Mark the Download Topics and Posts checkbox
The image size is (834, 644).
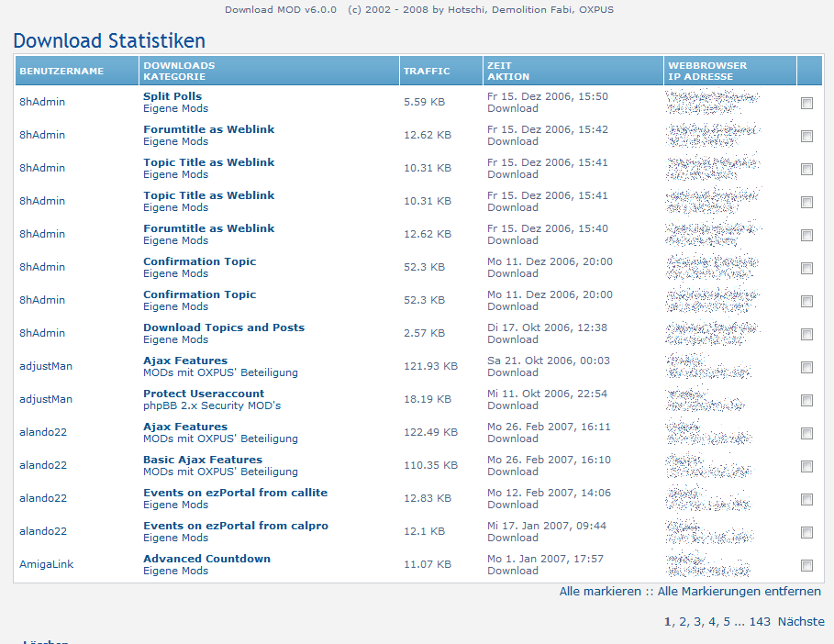(x=806, y=335)
